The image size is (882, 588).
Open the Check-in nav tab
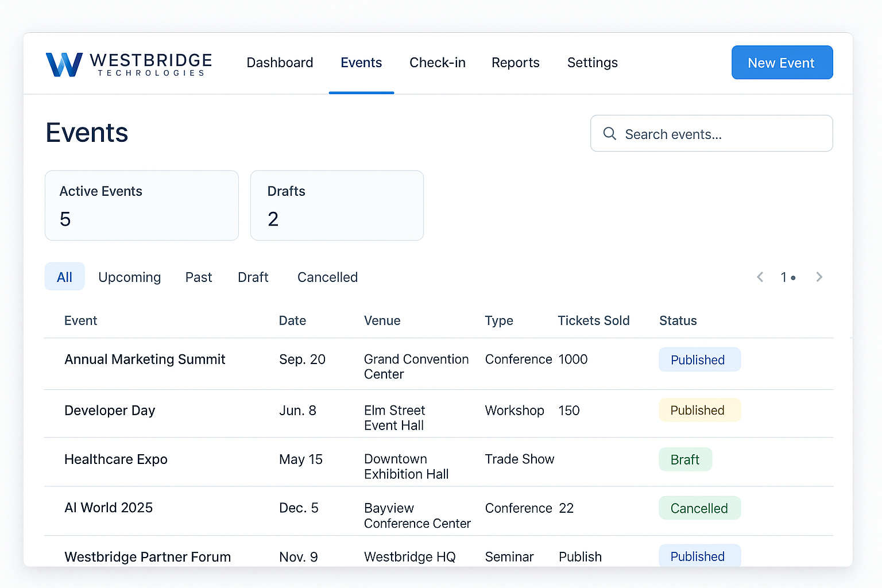click(x=438, y=63)
